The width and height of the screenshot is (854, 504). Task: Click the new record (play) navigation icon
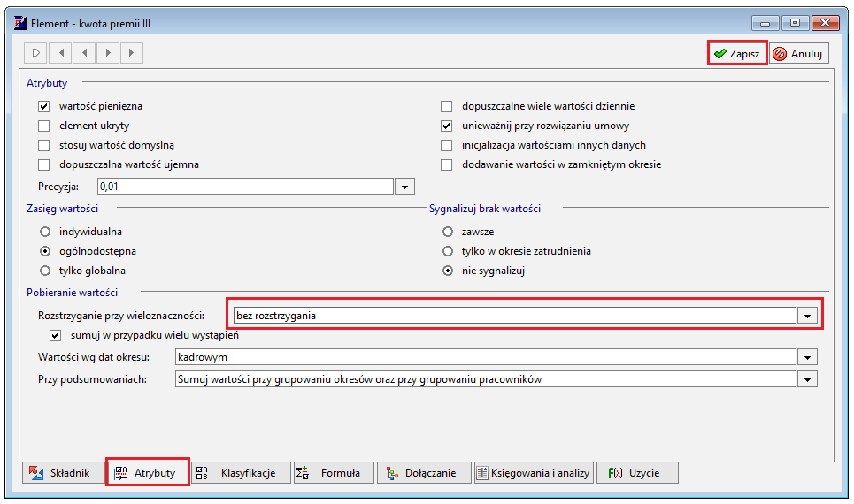[36, 53]
